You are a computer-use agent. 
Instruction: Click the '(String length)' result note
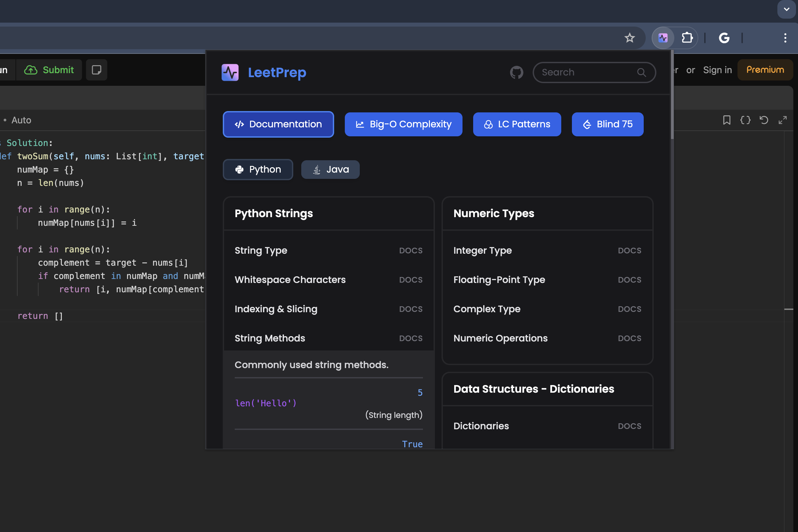click(394, 415)
